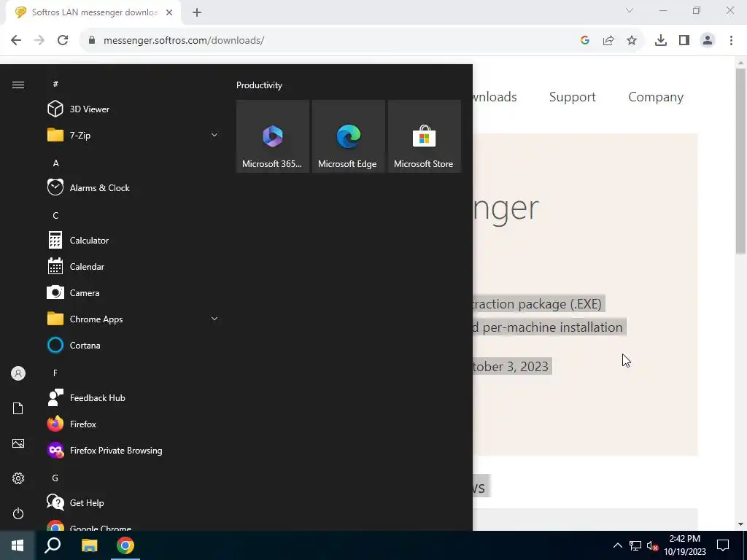
Task: Open Chrome three-dot menu
Action: (x=731, y=41)
